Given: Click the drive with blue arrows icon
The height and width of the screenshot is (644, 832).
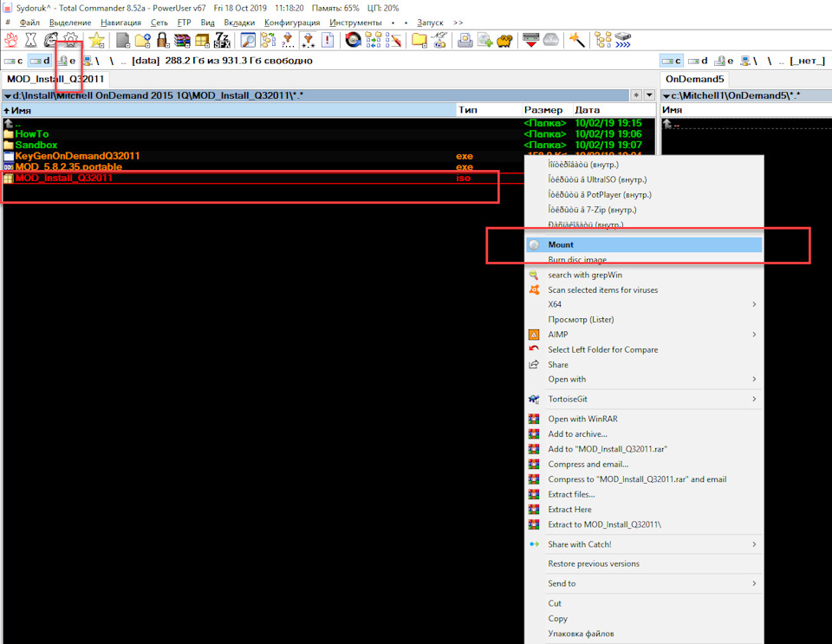Looking at the screenshot, I should (x=622, y=41).
